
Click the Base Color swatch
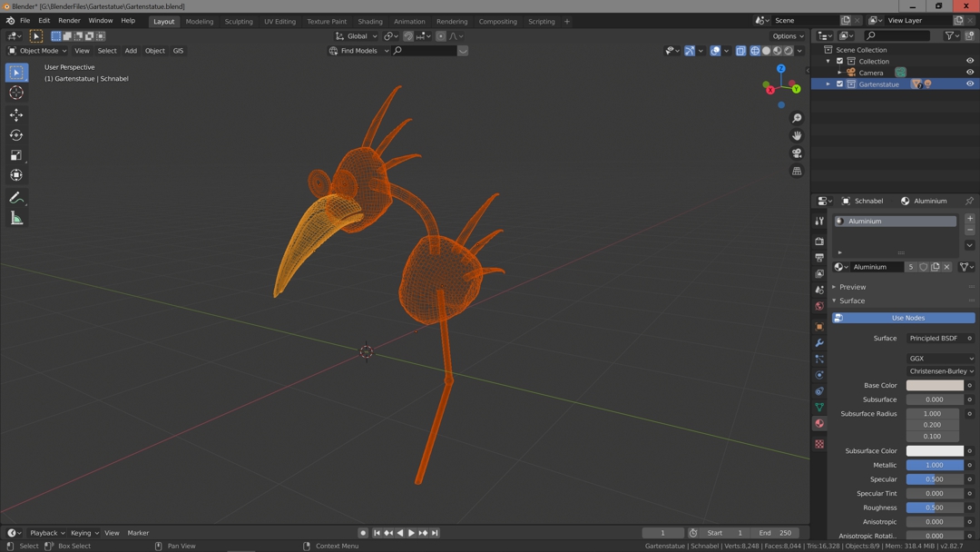tap(935, 385)
